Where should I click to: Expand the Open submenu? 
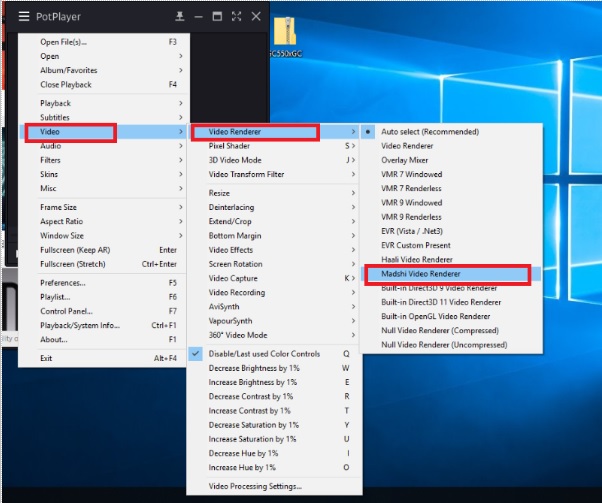point(104,56)
